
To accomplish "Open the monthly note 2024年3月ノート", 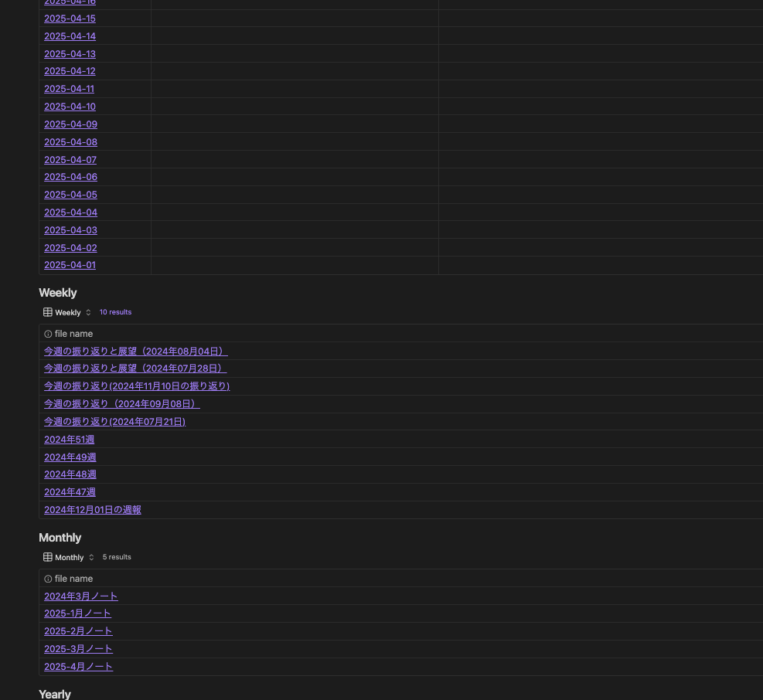I will tap(80, 596).
